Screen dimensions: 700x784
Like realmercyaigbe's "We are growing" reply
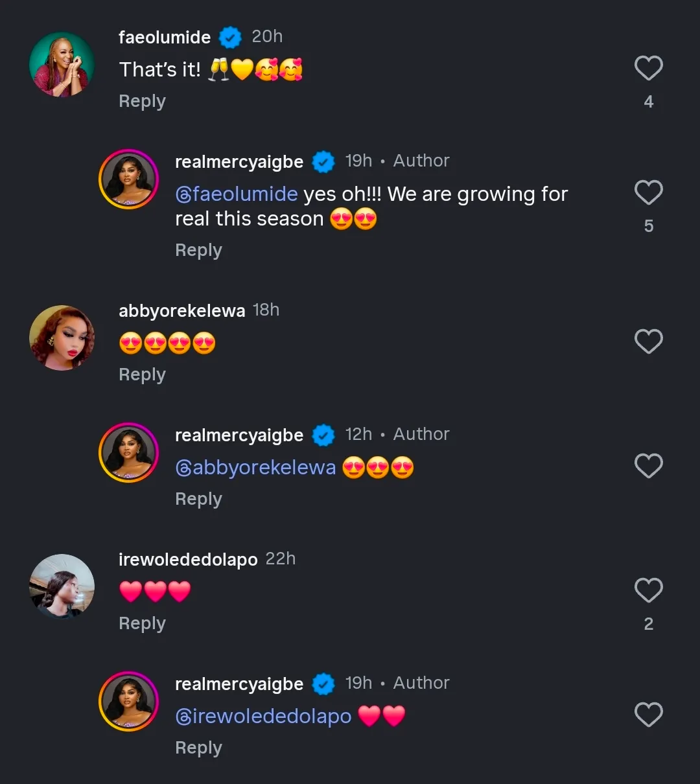pos(648,192)
